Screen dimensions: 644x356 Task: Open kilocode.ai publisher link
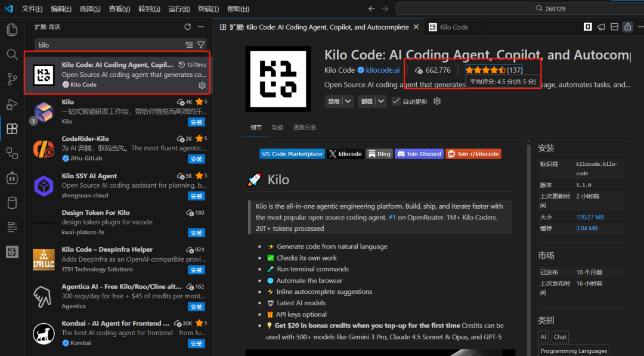[x=382, y=70]
